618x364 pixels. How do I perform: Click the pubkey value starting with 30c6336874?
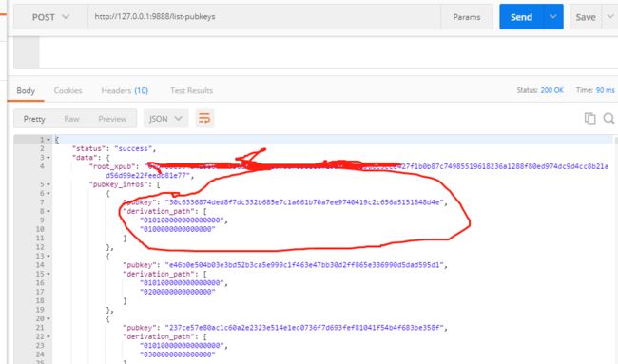pos(304,202)
